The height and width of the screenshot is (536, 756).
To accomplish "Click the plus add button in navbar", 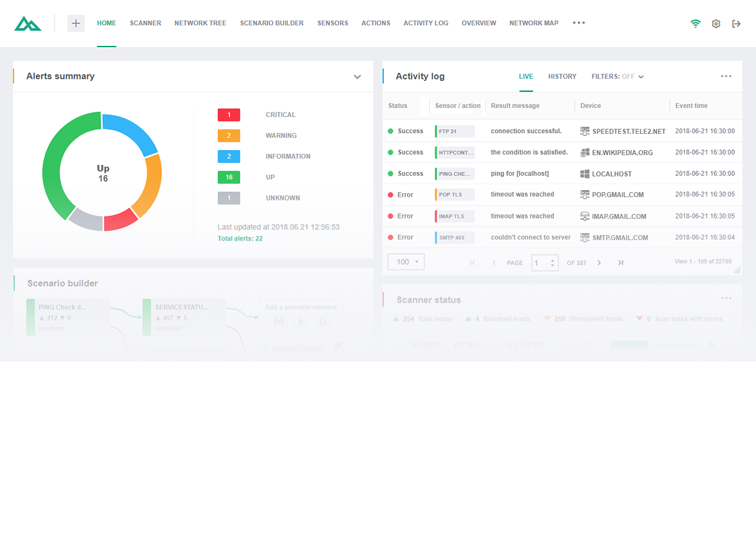I will coord(76,23).
